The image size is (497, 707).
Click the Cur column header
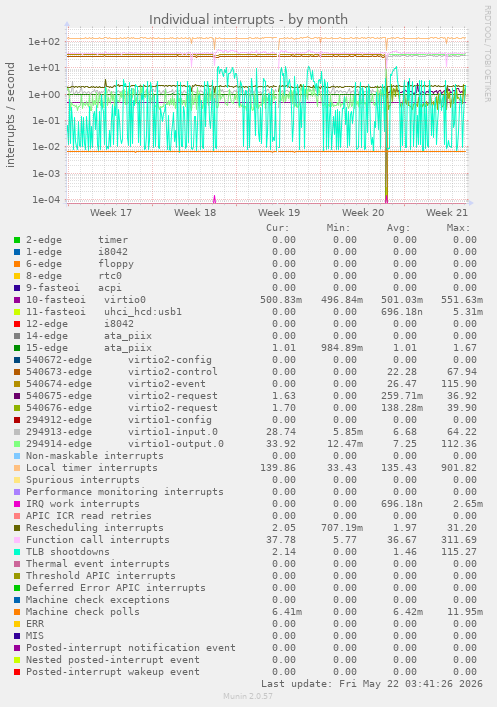(277, 228)
